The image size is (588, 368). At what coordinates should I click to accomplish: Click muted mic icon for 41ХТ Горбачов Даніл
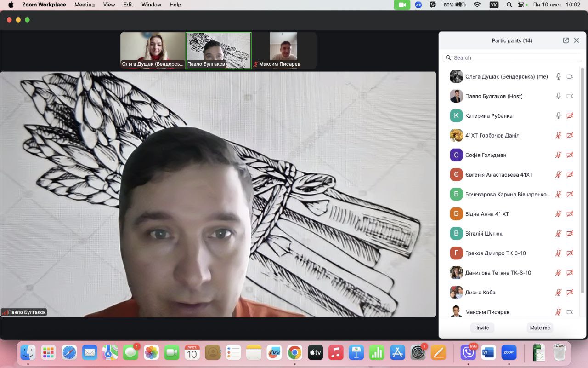coord(559,135)
